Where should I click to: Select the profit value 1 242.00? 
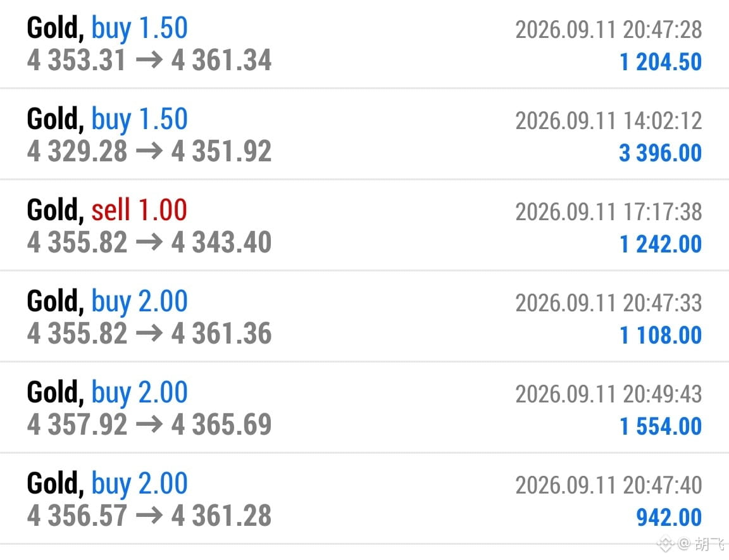tap(661, 244)
